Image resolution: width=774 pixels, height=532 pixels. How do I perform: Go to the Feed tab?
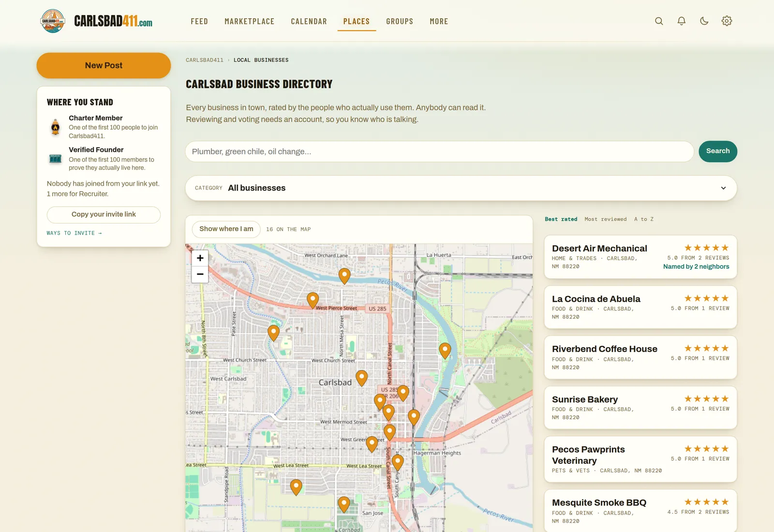pyautogui.click(x=199, y=21)
